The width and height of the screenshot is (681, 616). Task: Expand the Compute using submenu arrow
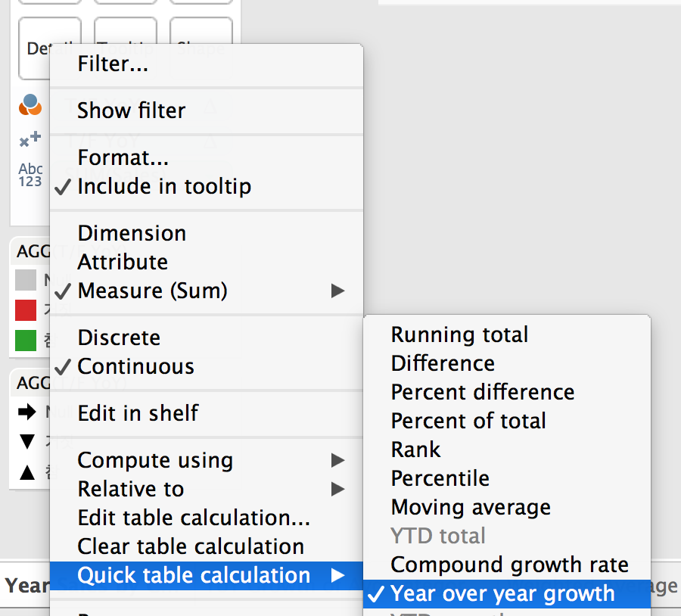click(337, 460)
